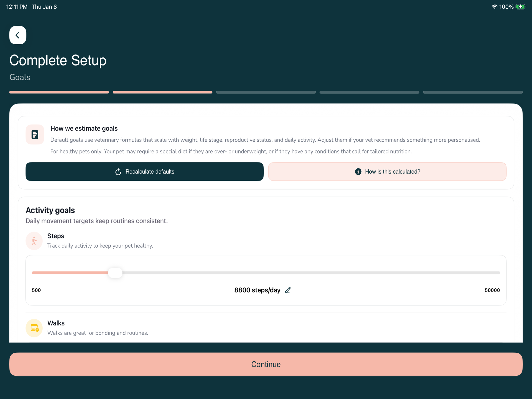Tap 'Daily movement targets keep routines consistent'
This screenshot has height=399, width=532.
(x=97, y=221)
